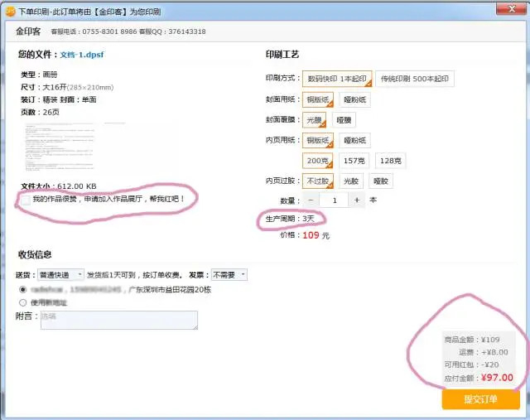The image size is (530, 420).
Task: Select 传统印刷 500本起印 printing method
Action: coord(414,79)
